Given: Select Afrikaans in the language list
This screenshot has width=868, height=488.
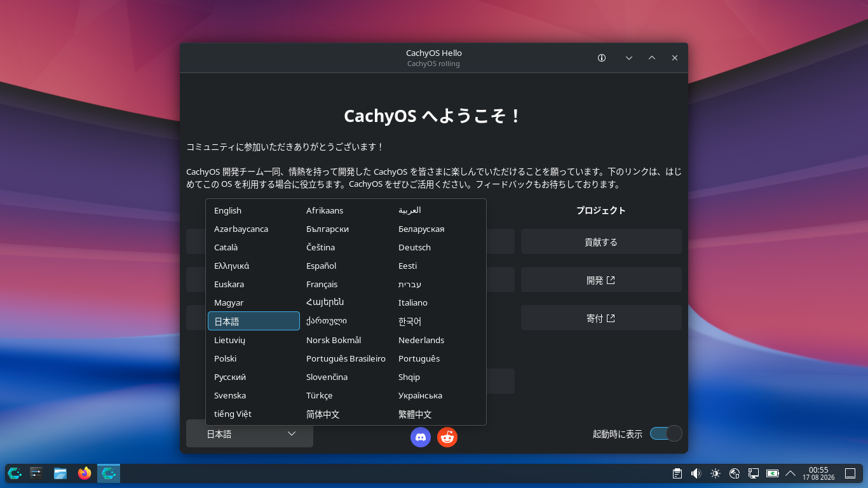Looking at the screenshot, I should pyautogui.click(x=346, y=210).
